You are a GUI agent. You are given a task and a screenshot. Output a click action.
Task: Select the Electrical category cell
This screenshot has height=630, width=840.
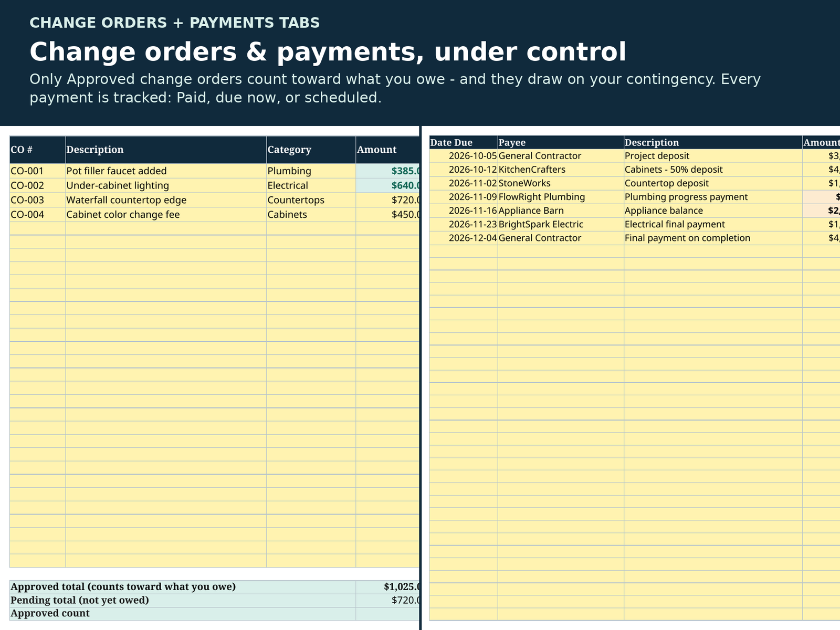point(311,186)
